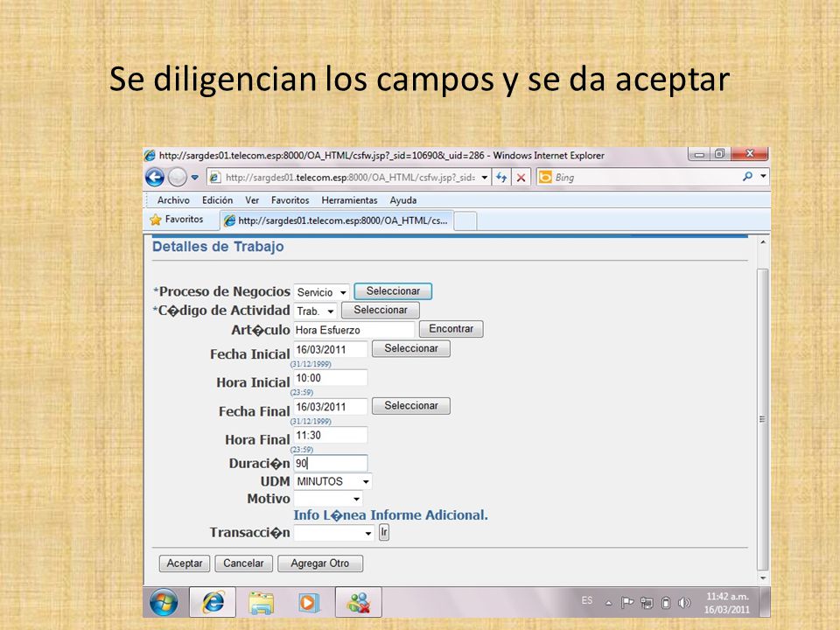Click the Agregar Otro button
This screenshot has height=630, width=840.
pos(320,563)
